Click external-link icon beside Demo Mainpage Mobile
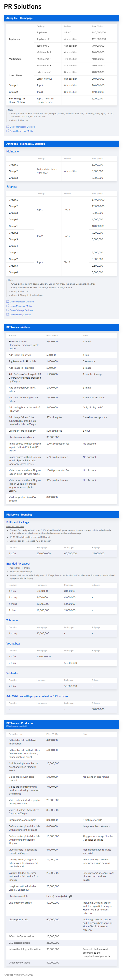Image resolution: width=127 pixels, height=980 pixels. tap(8, 306)
